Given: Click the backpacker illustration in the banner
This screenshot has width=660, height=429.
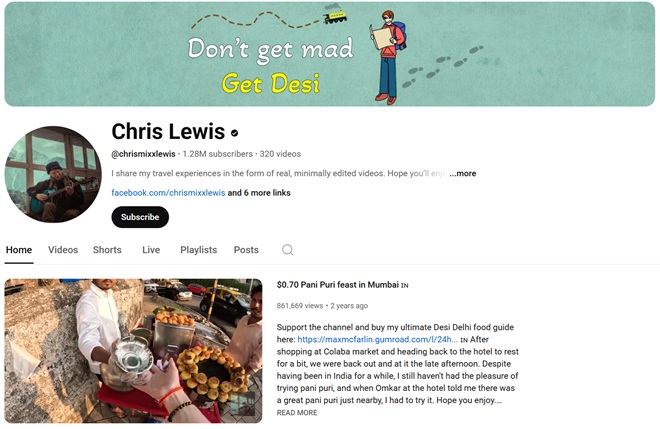Looking at the screenshot, I should click(x=388, y=57).
